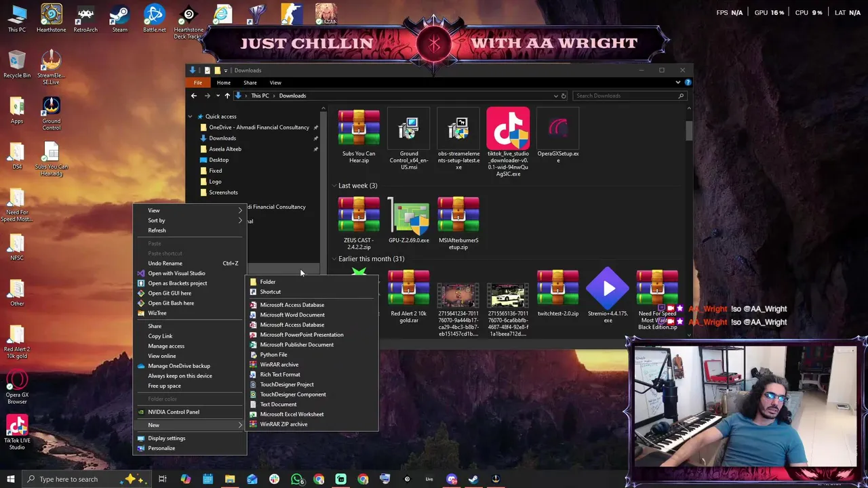Open Screenshots folder in sidebar
Image resolution: width=868 pixels, height=488 pixels.
223,192
